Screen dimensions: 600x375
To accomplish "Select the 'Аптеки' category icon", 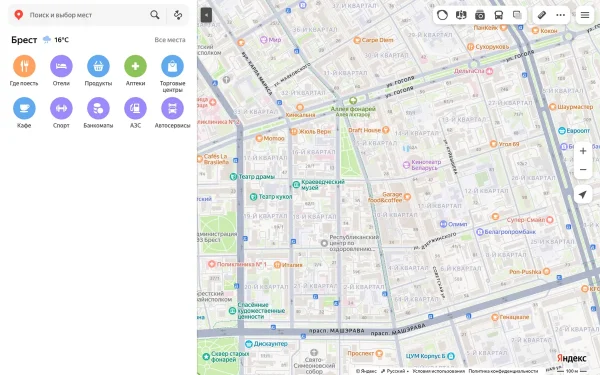I will click(135, 66).
